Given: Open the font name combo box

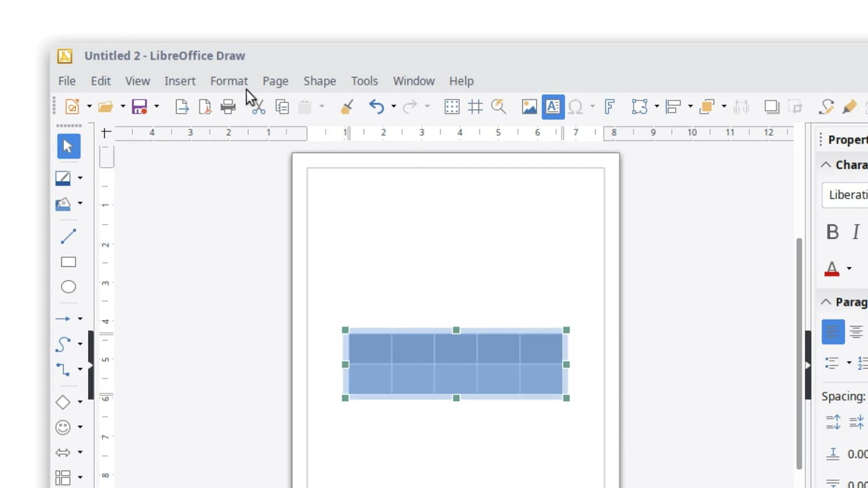Looking at the screenshot, I should [845, 195].
